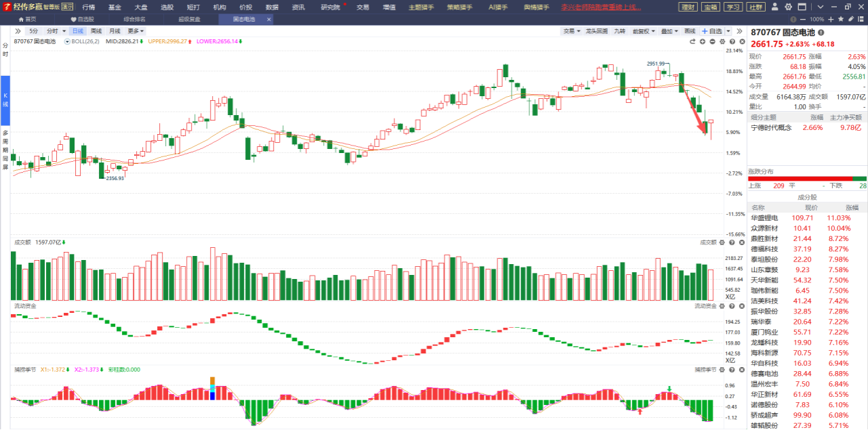The height and width of the screenshot is (430, 868).
Task: Click the red-green 涨跌分布 distribution bar
Action: pos(807,178)
